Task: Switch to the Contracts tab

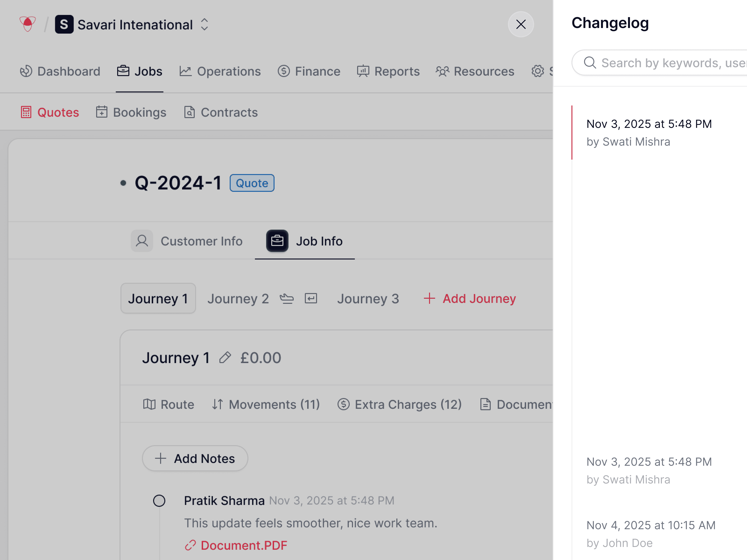Action: pyautogui.click(x=221, y=112)
